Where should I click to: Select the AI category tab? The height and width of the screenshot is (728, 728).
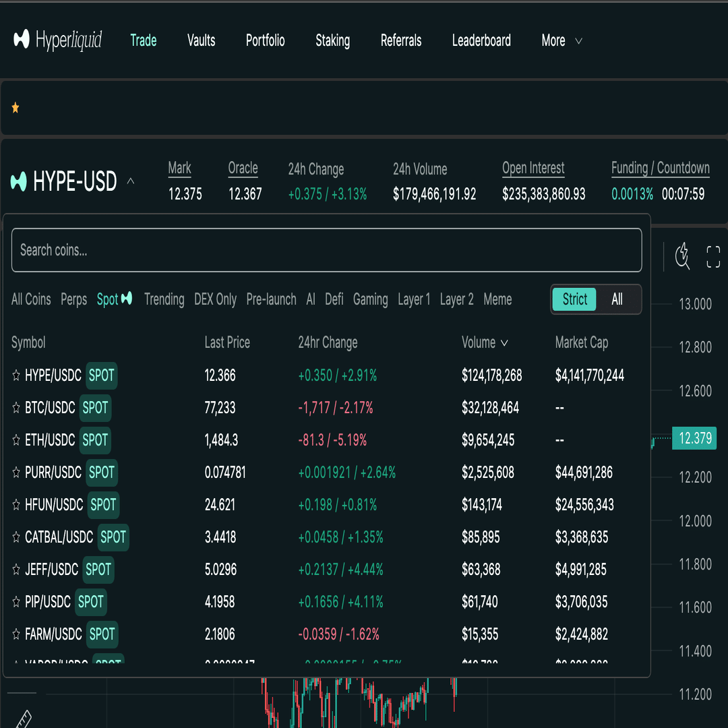pyautogui.click(x=311, y=299)
